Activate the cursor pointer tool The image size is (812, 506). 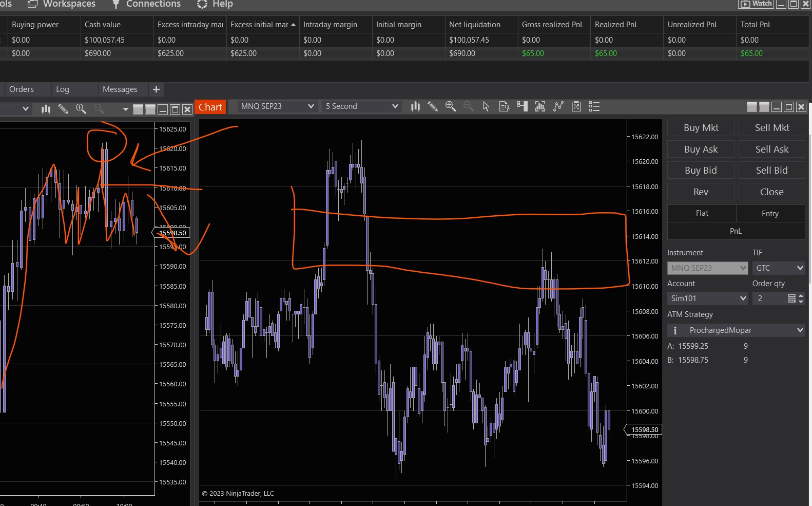coord(486,106)
